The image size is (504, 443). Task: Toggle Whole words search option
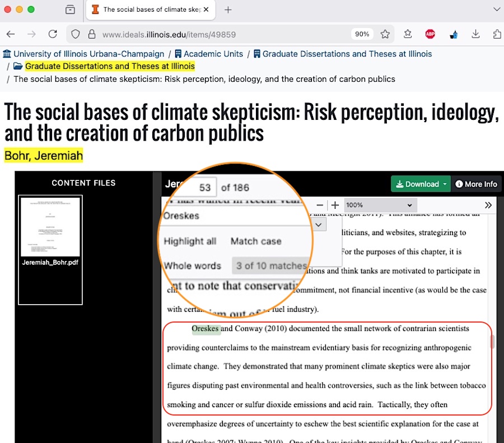pyautogui.click(x=193, y=265)
